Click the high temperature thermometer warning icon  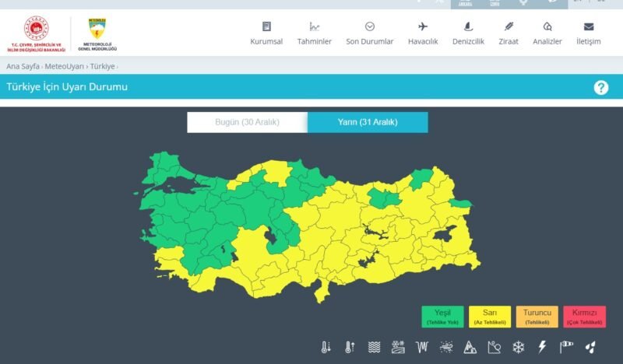click(x=350, y=347)
